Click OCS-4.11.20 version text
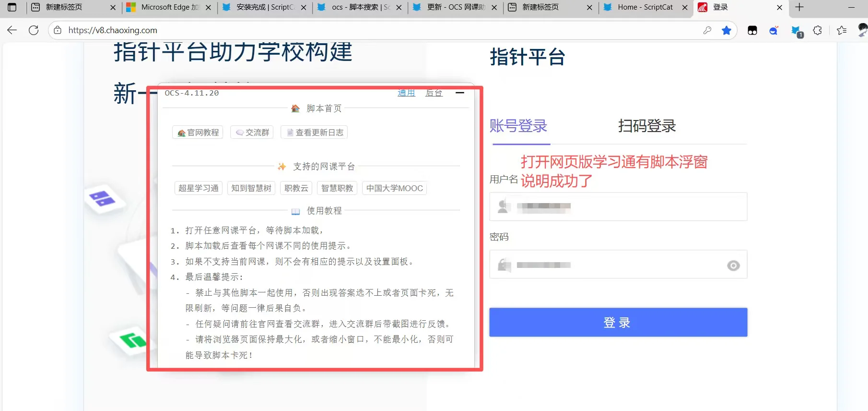The width and height of the screenshot is (868, 411). (192, 93)
